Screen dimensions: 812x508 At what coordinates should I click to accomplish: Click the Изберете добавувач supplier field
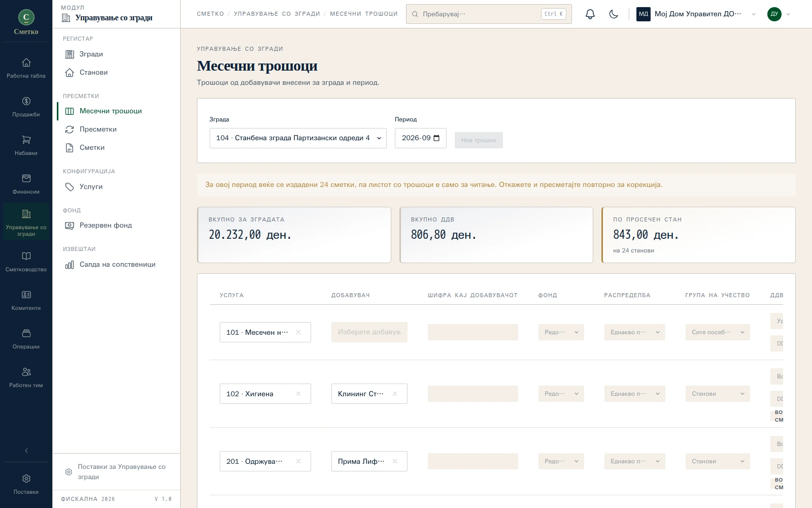coord(369,332)
